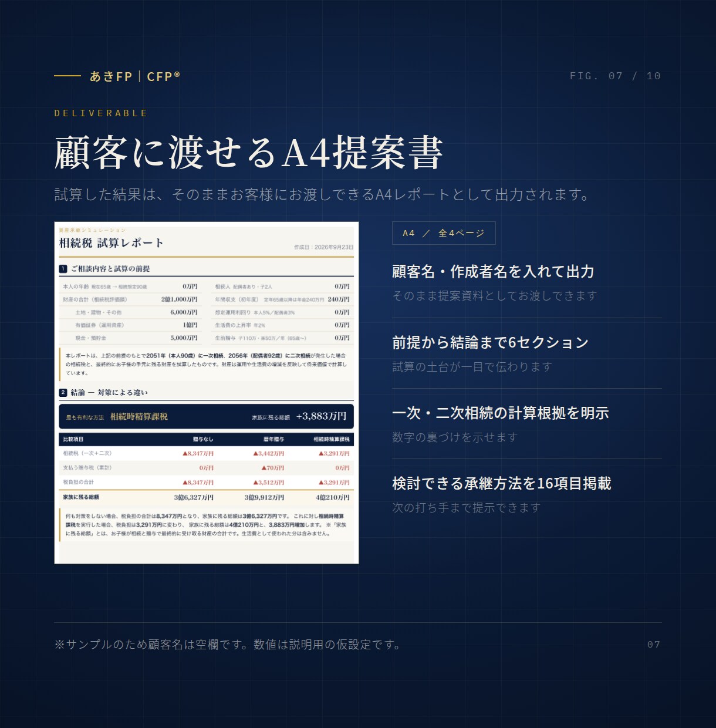
Task: Select the summary paragraph starting '何も対策をしない場合'
Action: tap(206, 525)
